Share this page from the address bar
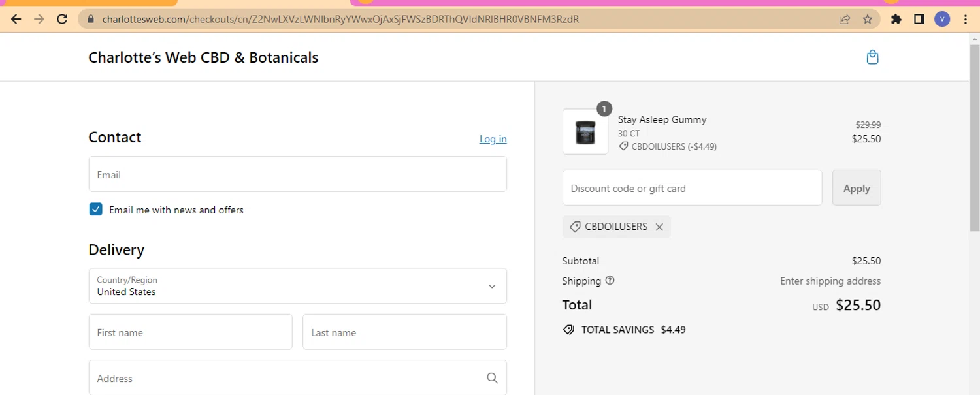Screen dimensions: 980x395 click(845, 19)
